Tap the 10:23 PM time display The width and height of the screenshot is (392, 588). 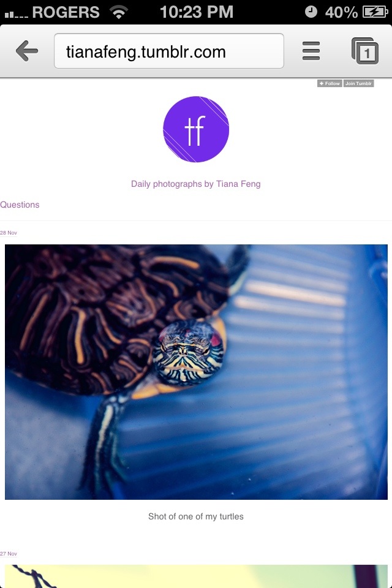point(197,12)
